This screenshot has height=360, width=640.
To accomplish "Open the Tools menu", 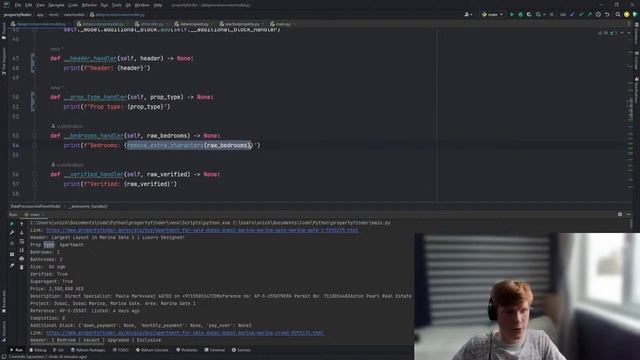I will [117, 5].
